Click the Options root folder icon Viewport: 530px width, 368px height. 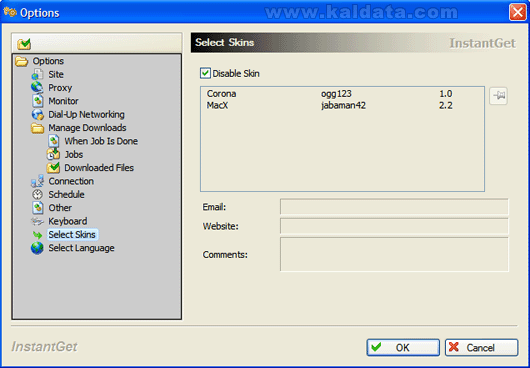[x=22, y=61]
